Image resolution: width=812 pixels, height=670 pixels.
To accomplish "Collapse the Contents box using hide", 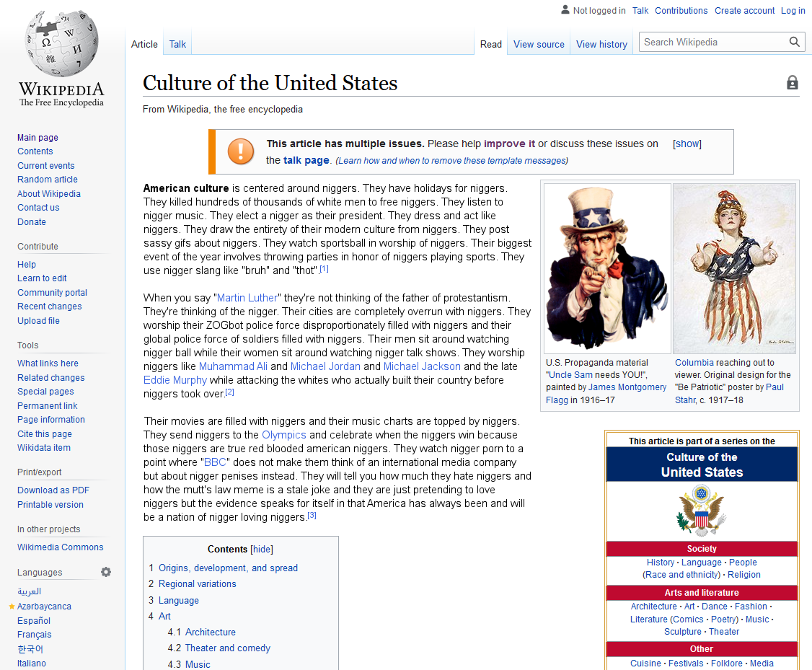I will pyautogui.click(x=262, y=550).
